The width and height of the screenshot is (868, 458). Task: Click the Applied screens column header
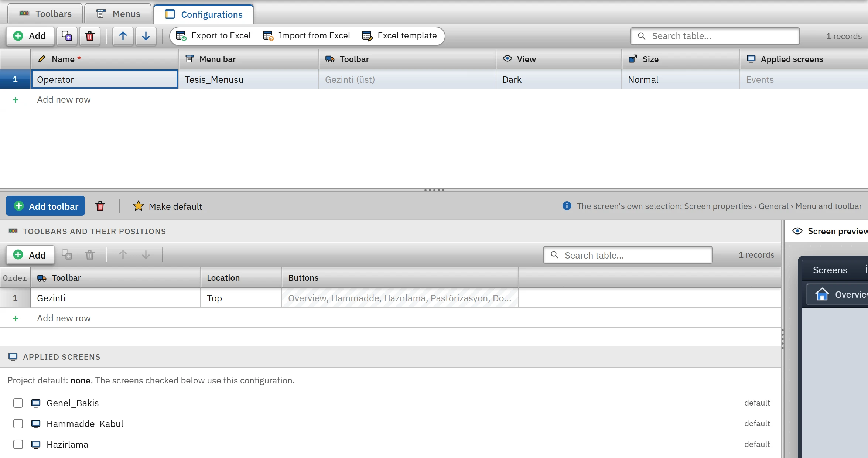804,59
